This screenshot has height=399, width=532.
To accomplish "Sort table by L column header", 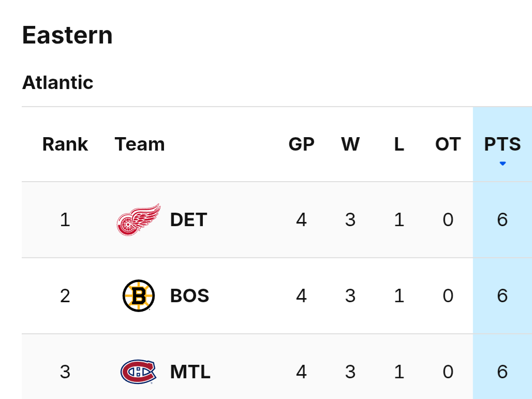I will click(399, 144).
